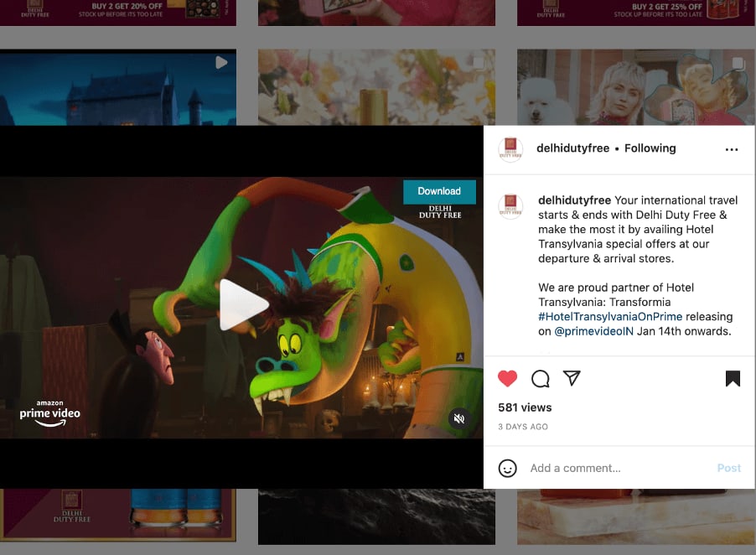Viewport: 756px width, 555px height.
Task: Click the delhidutyfree avatar beside the caption
Action: [510, 206]
